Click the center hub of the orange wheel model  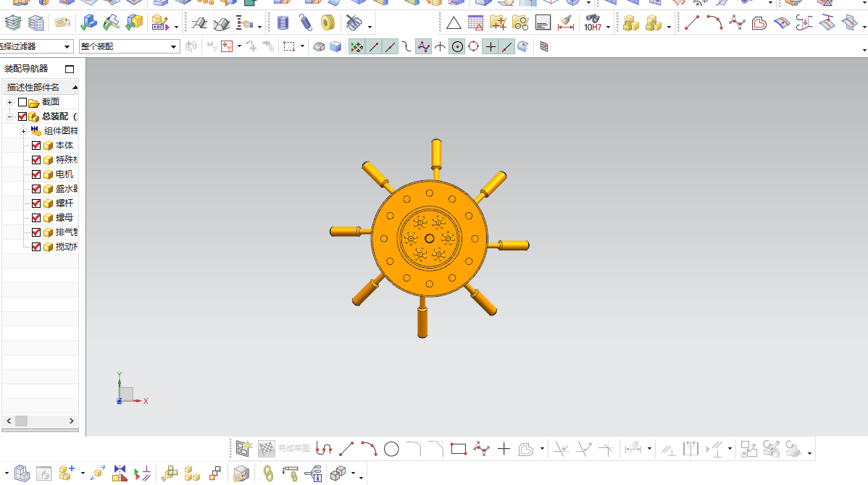(429, 238)
